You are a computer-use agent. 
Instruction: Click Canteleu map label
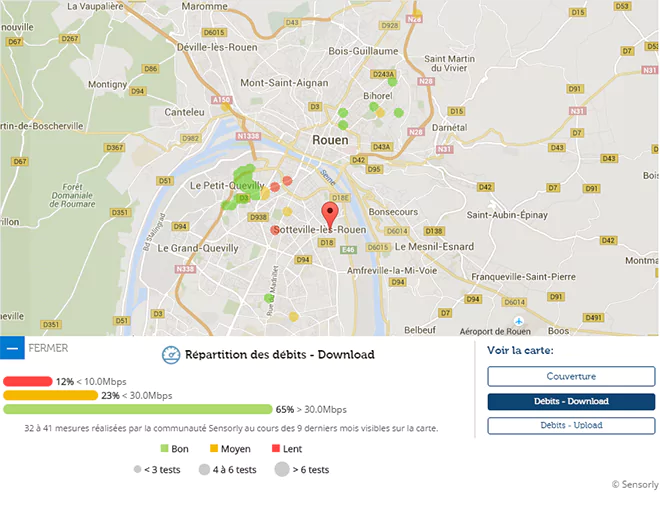click(x=184, y=112)
